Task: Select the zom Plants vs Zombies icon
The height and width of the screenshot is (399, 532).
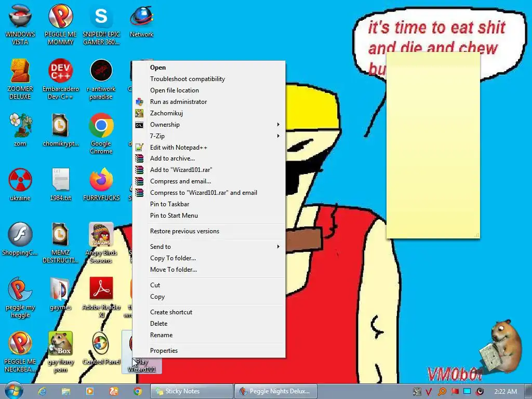Action: (x=20, y=129)
